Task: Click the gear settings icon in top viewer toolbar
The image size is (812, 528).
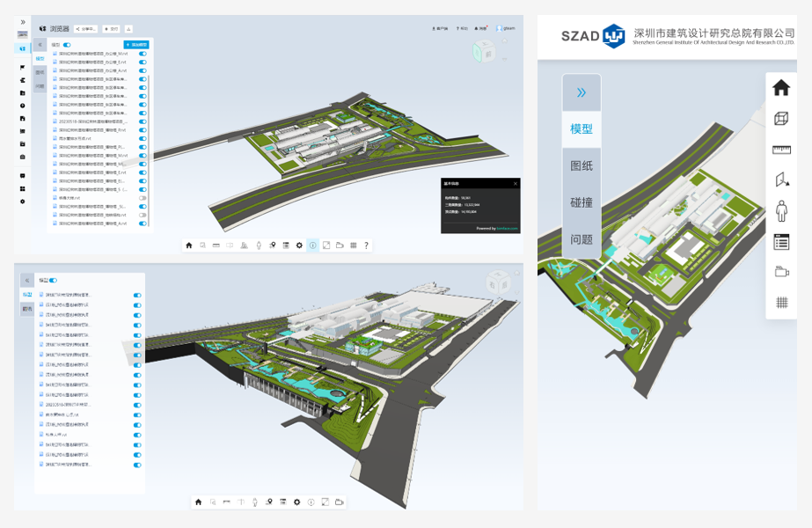Action: pos(299,246)
